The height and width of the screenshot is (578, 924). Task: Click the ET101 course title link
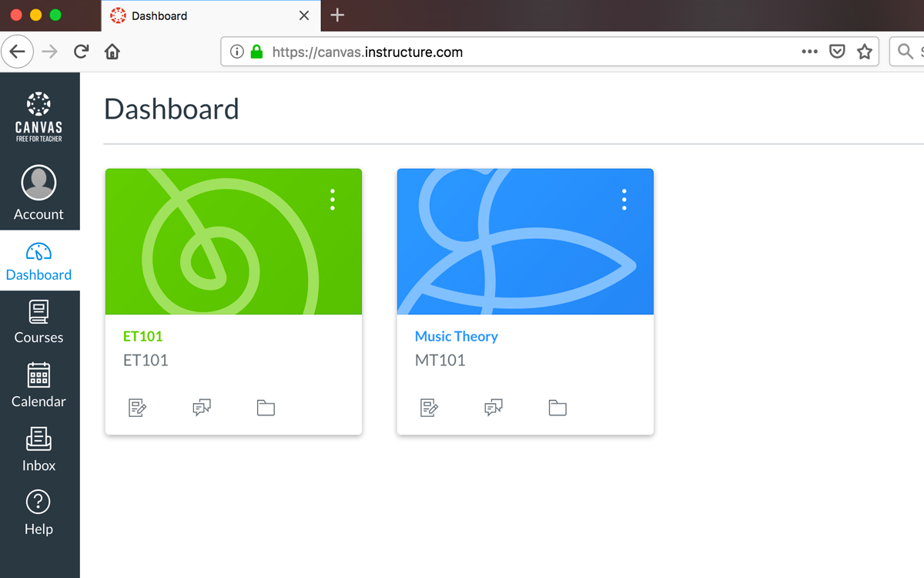143,336
